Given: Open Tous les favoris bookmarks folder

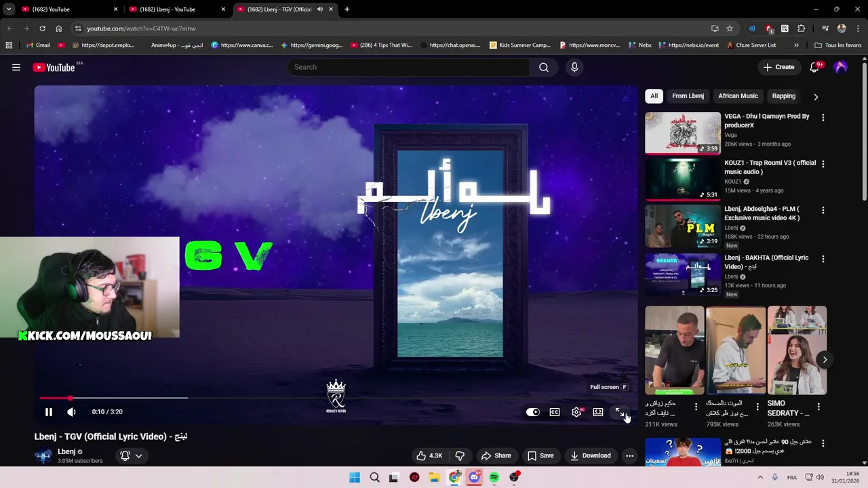Looking at the screenshot, I should [838, 45].
